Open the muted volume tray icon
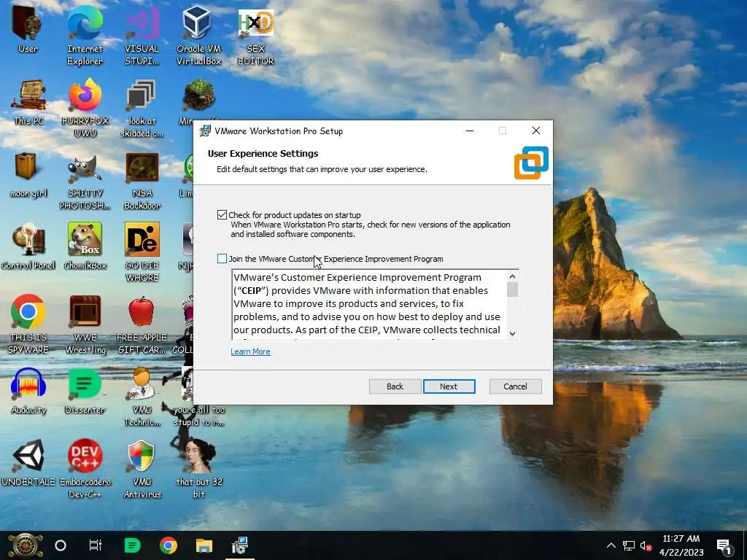The width and height of the screenshot is (747, 560). (x=646, y=545)
